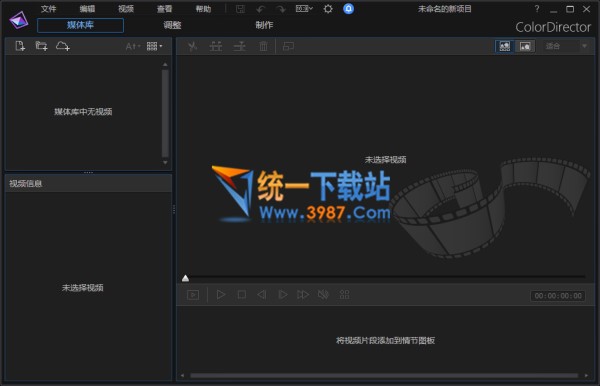Open the 文件 menu
This screenshot has height=386, width=600.
49,9
